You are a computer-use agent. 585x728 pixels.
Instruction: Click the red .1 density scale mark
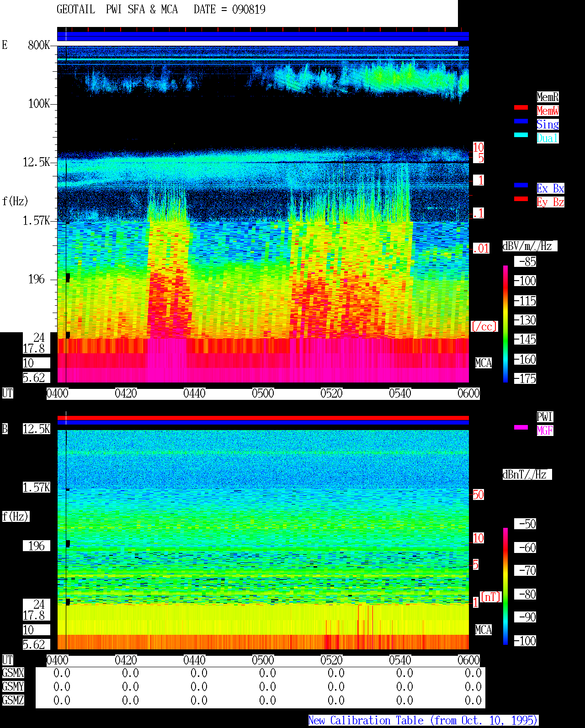click(478, 213)
